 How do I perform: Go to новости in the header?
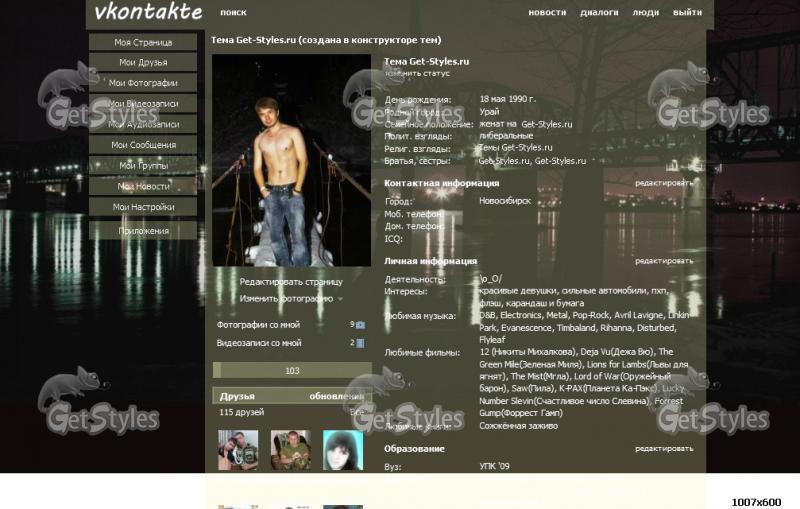pos(547,12)
